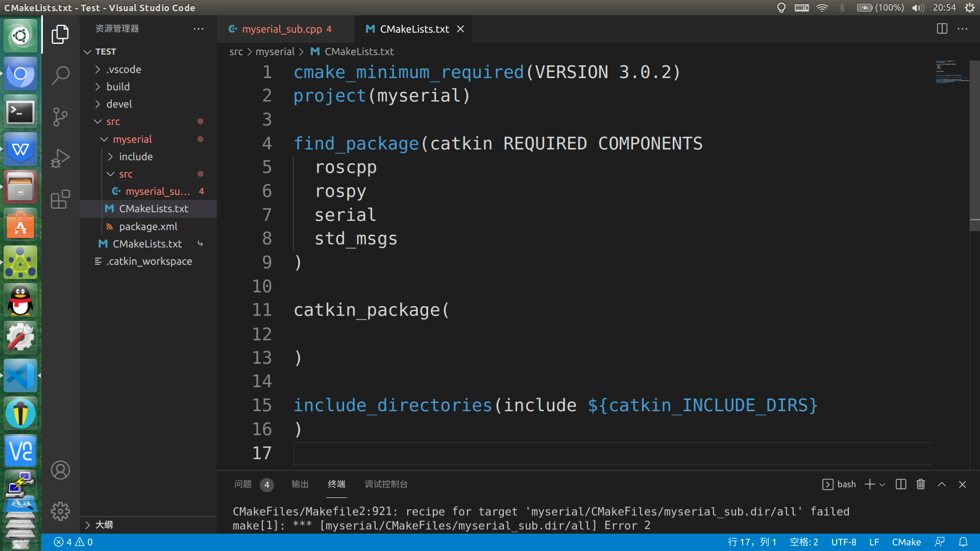The height and width of the screenshot is (551, 980).
Task: Open package.xml in the explorer
Action: (x=148, y=227)
